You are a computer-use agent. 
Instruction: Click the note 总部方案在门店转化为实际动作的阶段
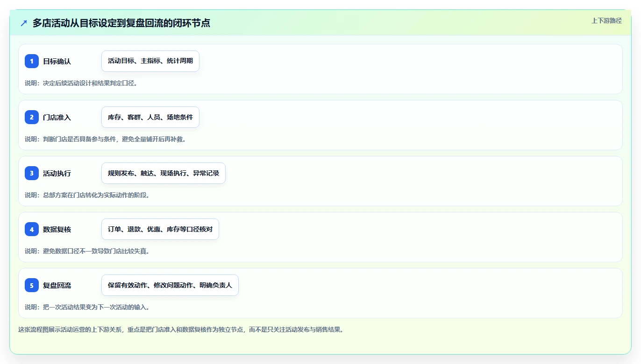point(87,195)
